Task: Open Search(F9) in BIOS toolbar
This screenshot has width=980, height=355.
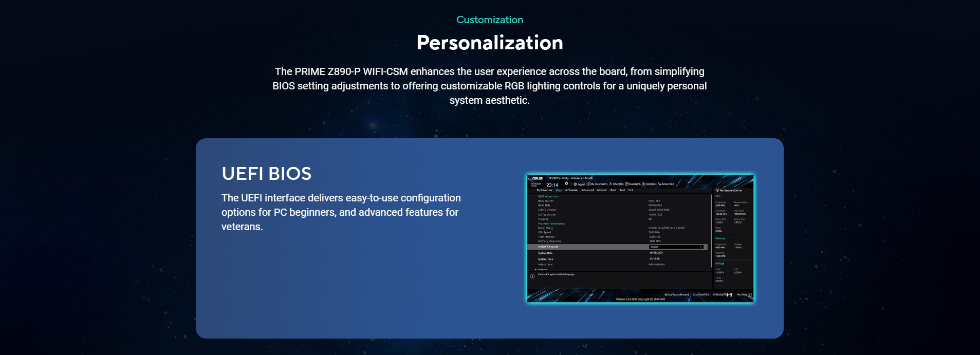Action: point(633,184)
